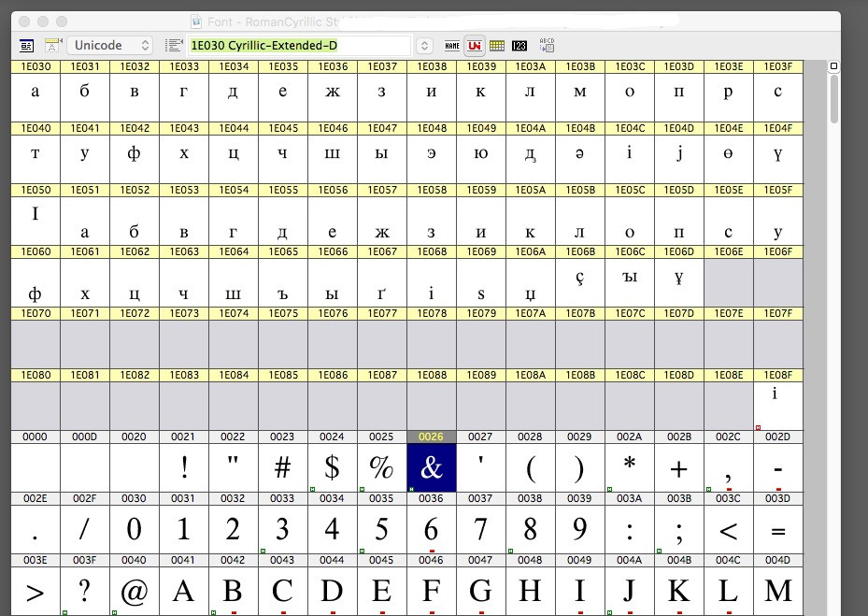Click the encoding mode icon beside Unicode

53,45
